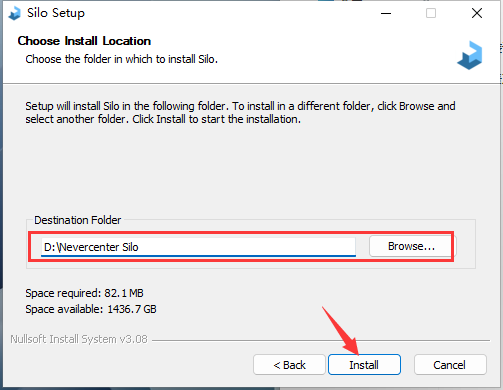Viewport: 503px width, 390px height.
Task: Click the setup instructions paragraph text
Action: [x=240, y=113]
